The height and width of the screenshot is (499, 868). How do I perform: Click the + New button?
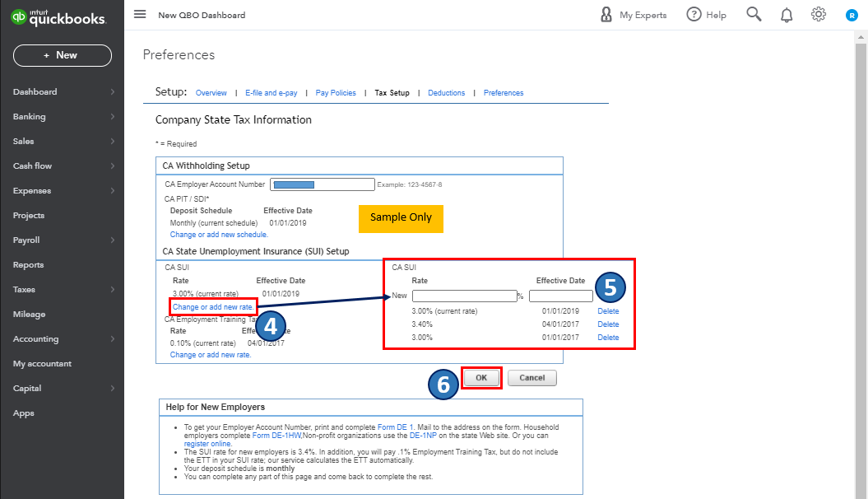click(x=62, y=55)
